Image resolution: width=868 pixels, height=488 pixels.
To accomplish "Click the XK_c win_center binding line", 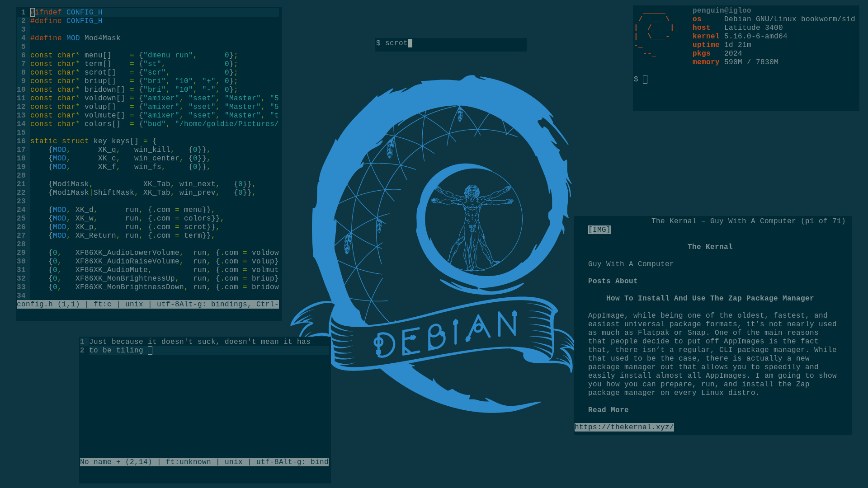I will (x=130, y=159).
